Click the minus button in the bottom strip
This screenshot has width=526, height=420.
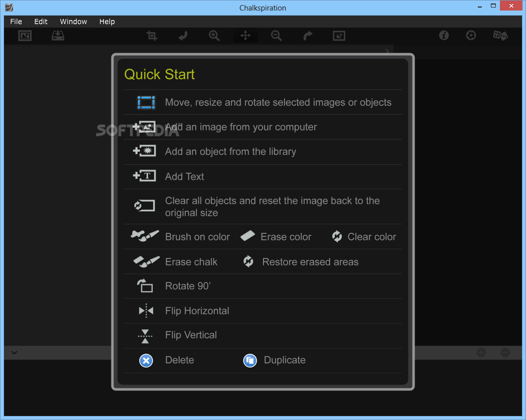(505, 352)
